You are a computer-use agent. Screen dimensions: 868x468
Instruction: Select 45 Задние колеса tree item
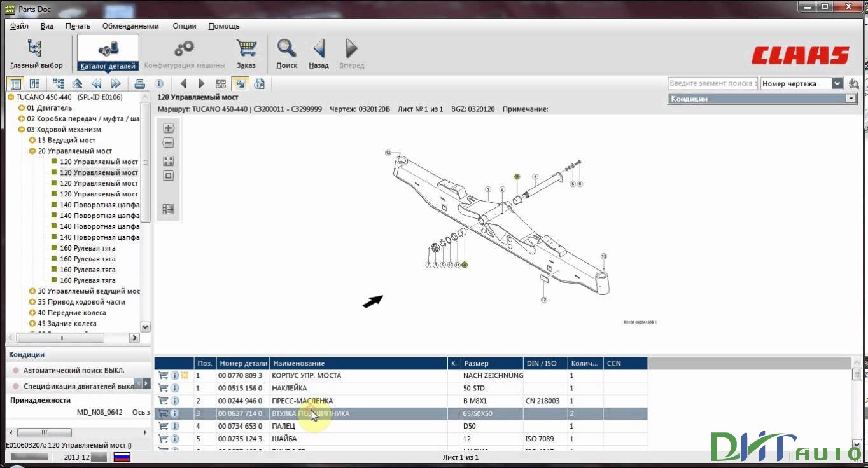[67, 324]
